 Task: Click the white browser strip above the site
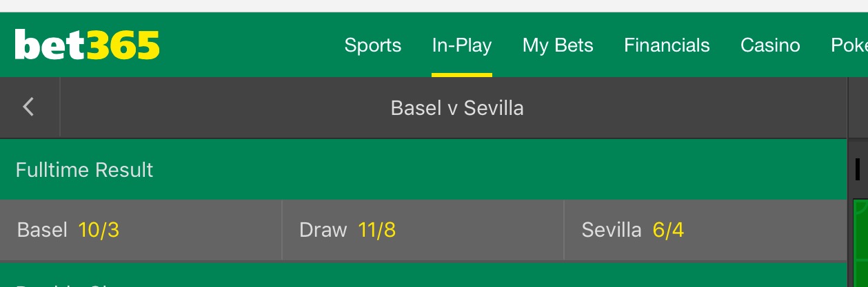pos(434,6)
